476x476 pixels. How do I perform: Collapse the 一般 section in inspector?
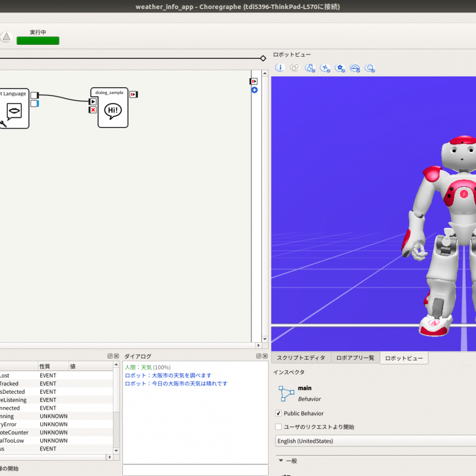click(280, 461)
